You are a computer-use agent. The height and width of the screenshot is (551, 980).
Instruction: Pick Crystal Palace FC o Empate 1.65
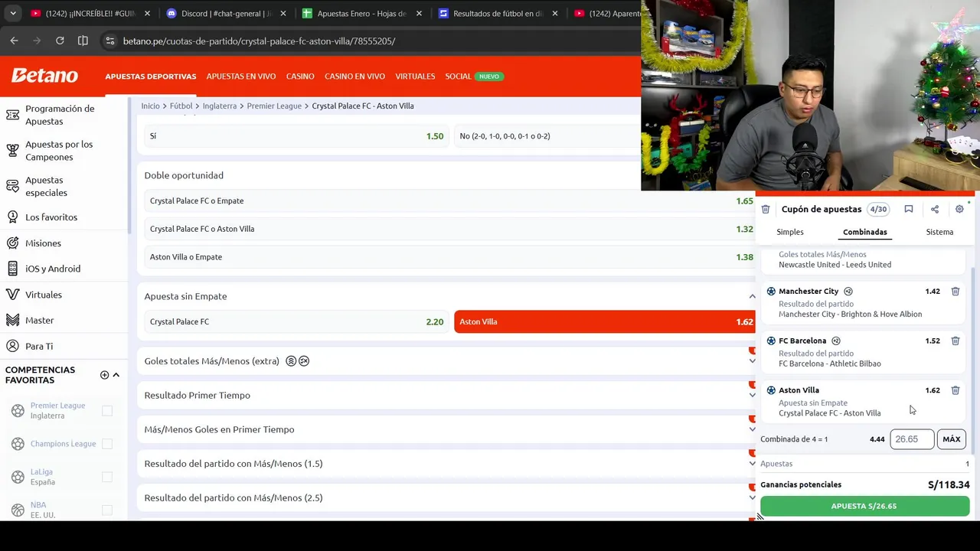[450, 201]
